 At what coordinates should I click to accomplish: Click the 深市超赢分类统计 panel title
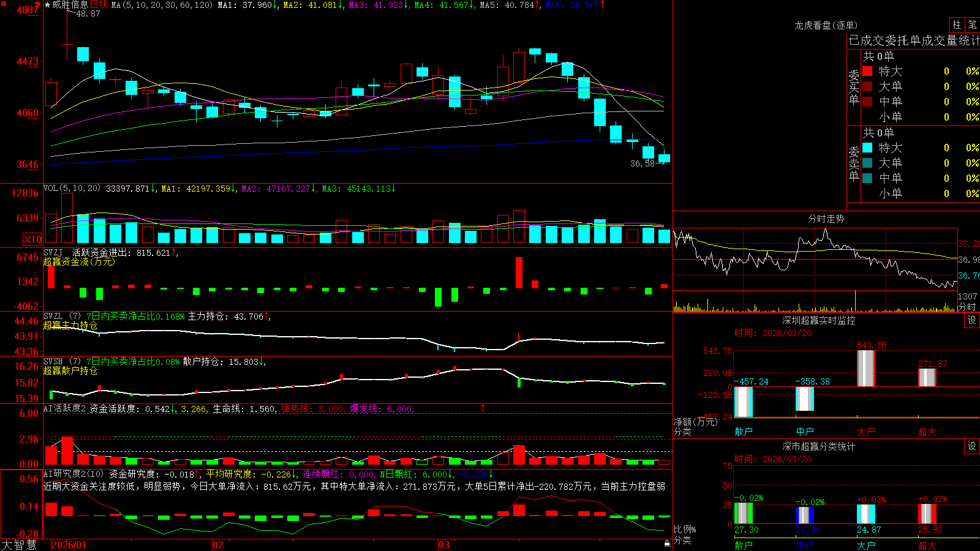[x=819, y=446]
